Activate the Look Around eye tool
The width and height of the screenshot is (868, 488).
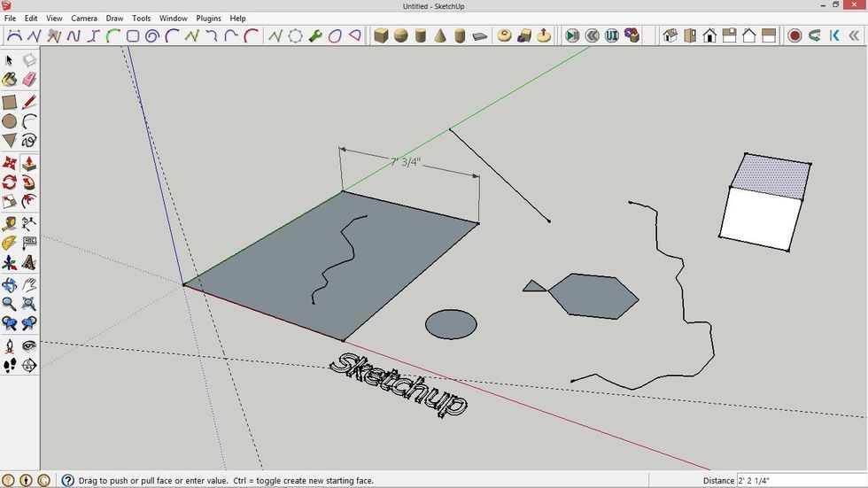tap(28, 346)
